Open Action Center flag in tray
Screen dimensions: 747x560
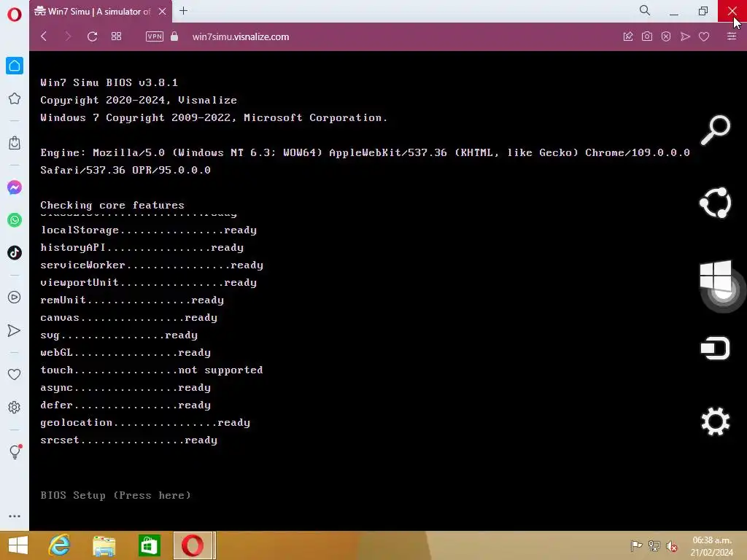pyautogui.click(x=636, y=546)
